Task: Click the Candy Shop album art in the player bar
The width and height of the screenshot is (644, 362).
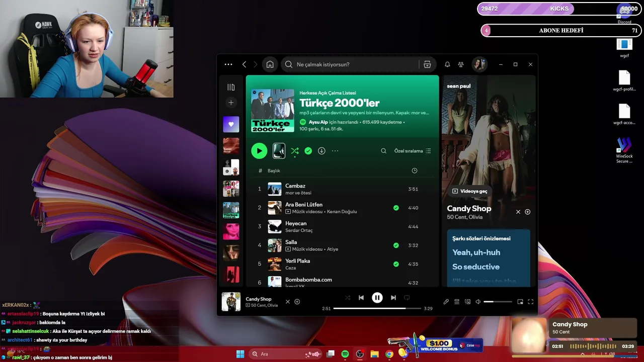Action: (231, 302)
